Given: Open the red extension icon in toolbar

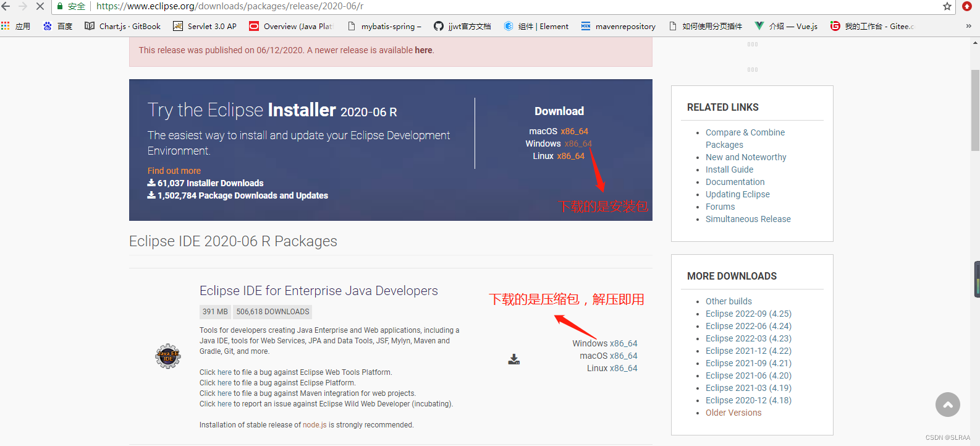Looking at the screenshot, I should (x=967, y=6).
